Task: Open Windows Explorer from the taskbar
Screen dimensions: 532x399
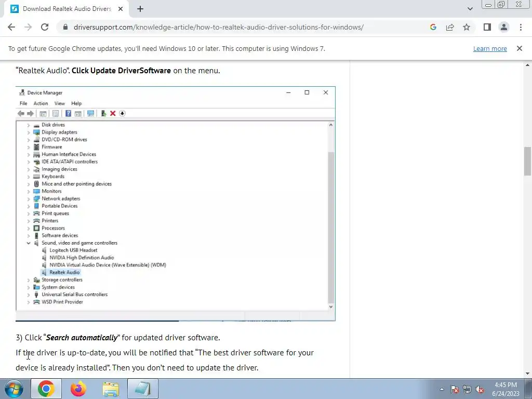Action: [111, 389]
